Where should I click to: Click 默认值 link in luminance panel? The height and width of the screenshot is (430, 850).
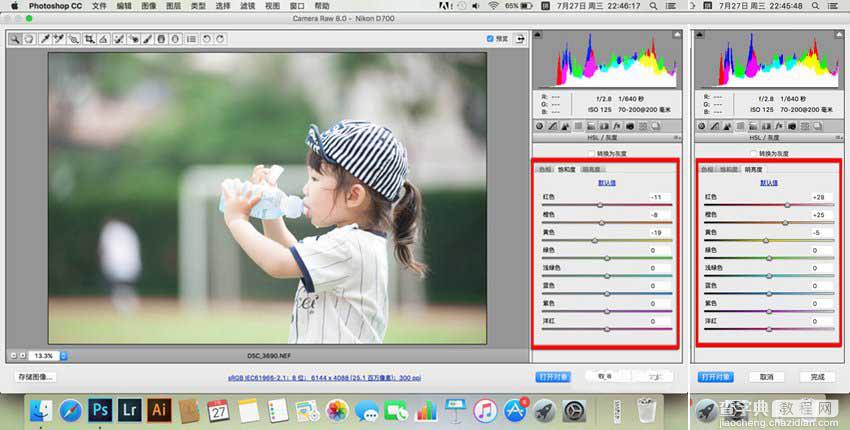tap(769, 183)
